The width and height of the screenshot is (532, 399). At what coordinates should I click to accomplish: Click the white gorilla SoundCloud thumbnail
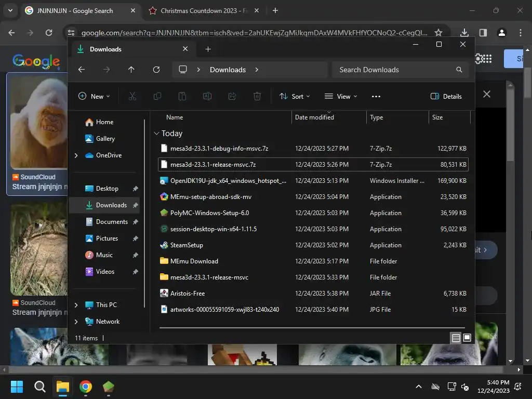click(39, 122)
